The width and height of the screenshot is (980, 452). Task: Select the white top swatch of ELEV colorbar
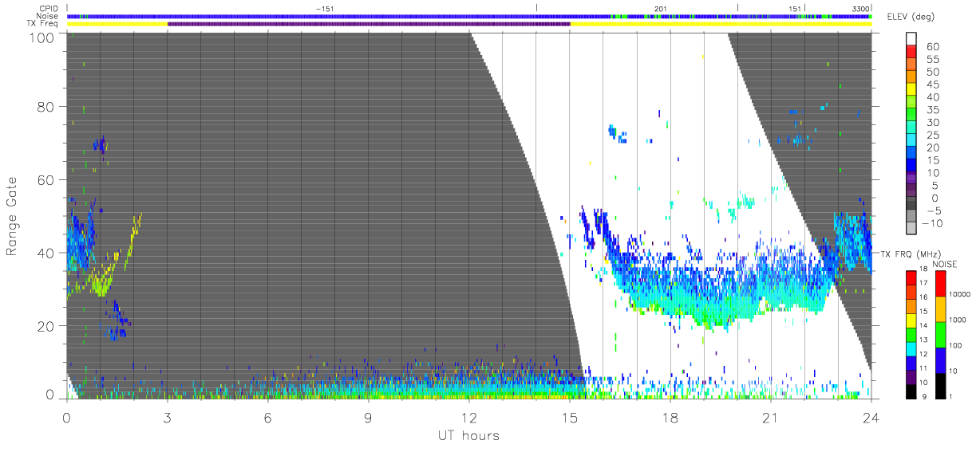[912, 39]
